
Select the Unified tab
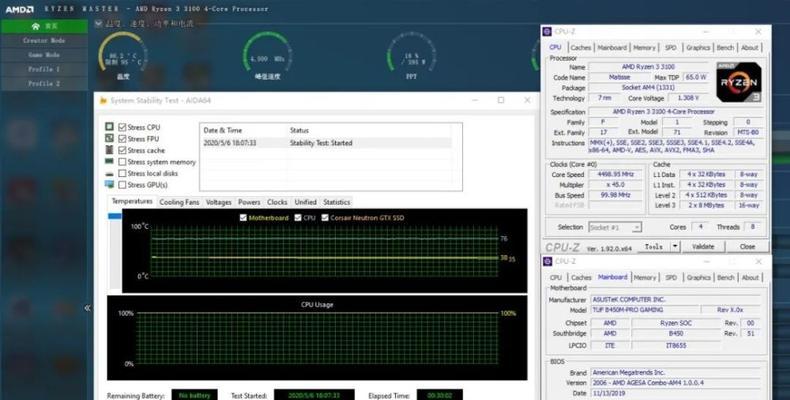pos(305,202)
